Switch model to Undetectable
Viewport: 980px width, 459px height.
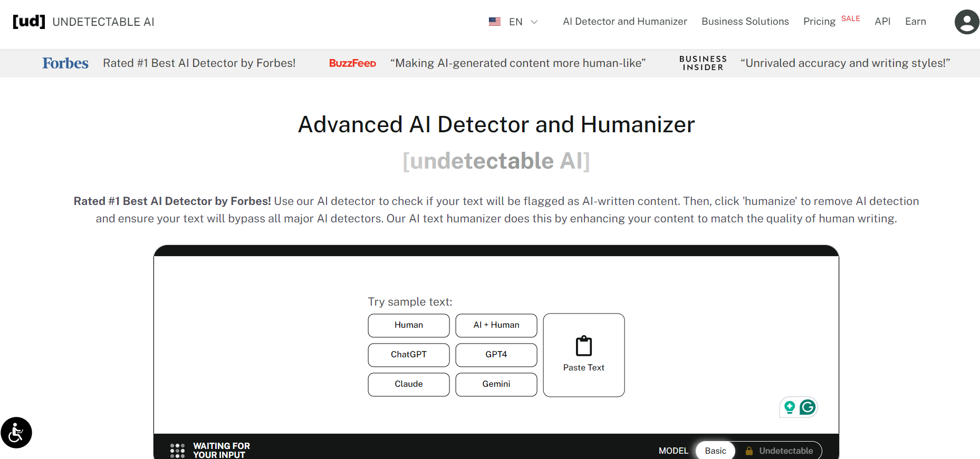[779, 451]
